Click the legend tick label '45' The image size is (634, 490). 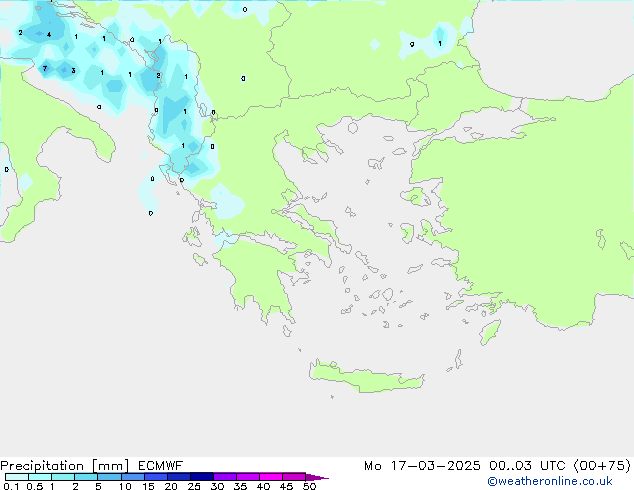click(x=286, y=486)
